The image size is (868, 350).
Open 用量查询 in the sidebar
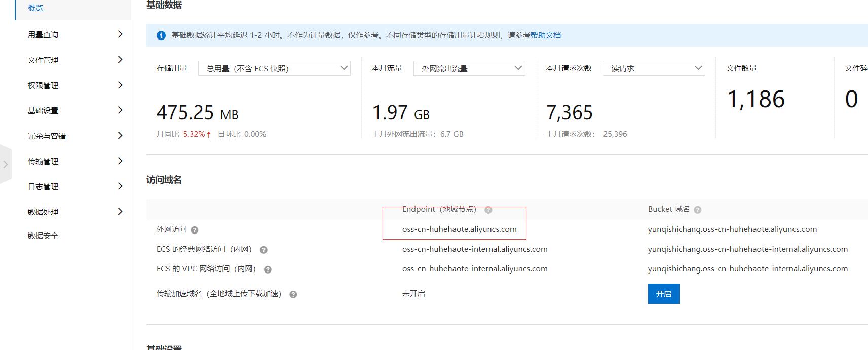pos(43,34)
